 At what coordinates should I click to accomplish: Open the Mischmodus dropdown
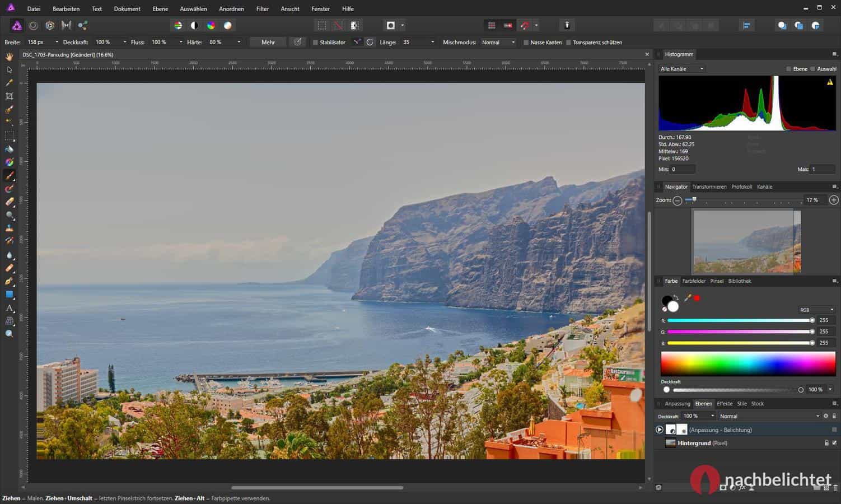coord(498,43)
